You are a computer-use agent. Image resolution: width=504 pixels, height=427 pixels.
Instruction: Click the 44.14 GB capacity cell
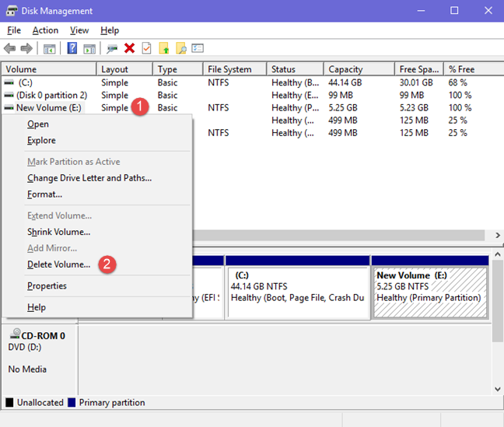coord(345,82)
